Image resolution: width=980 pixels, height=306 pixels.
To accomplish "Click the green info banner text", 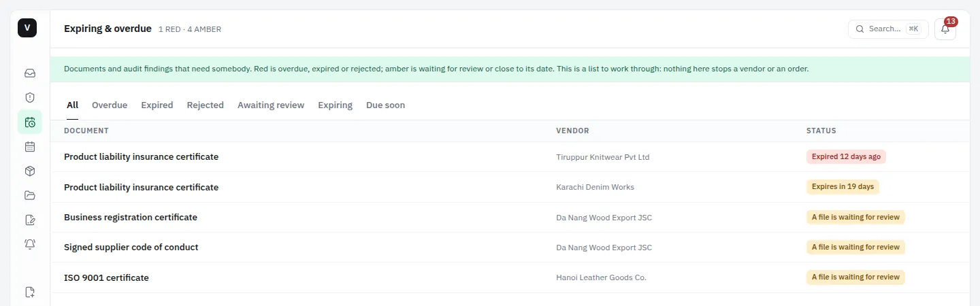I will click(x=436, y=69).
